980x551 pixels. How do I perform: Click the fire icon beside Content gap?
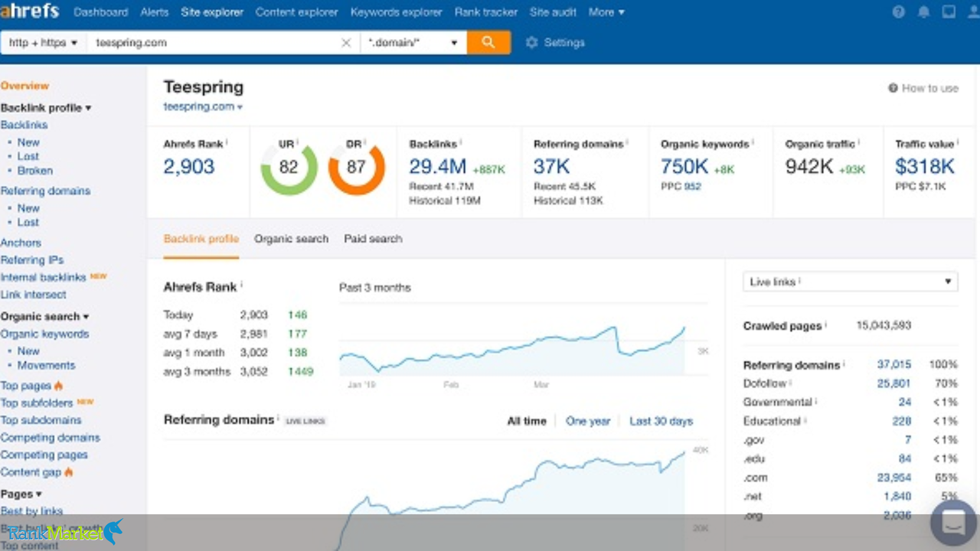pos(68,472)
